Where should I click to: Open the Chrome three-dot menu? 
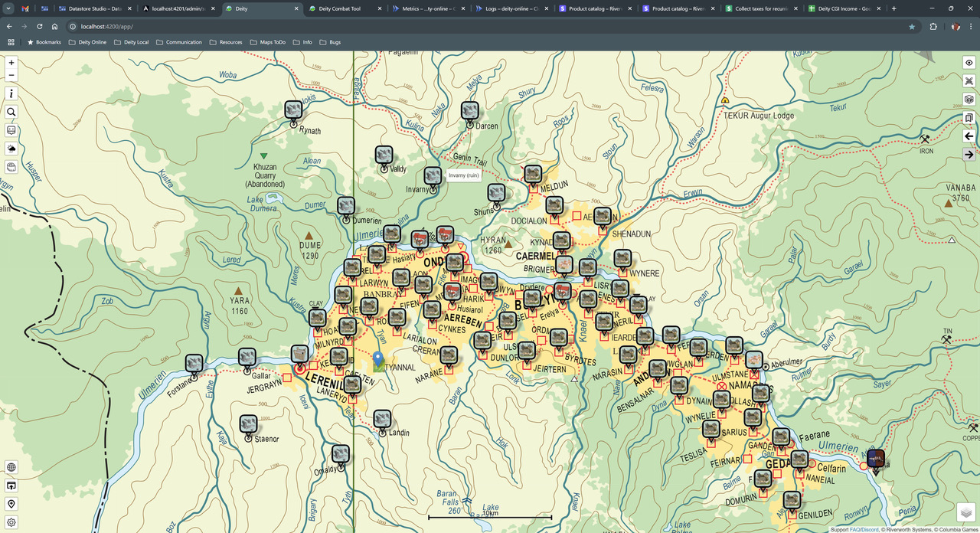[971, 26]
